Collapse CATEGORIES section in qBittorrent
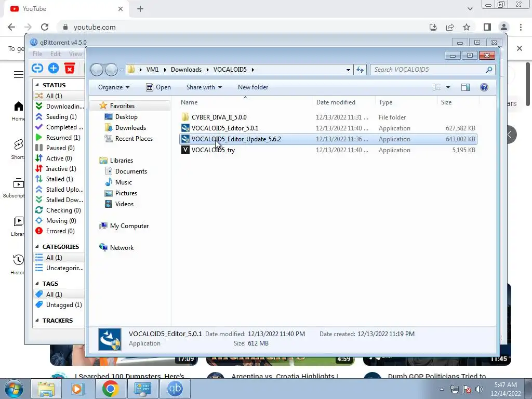The width and height of the screenshot is (532, 399). [37, 247]
